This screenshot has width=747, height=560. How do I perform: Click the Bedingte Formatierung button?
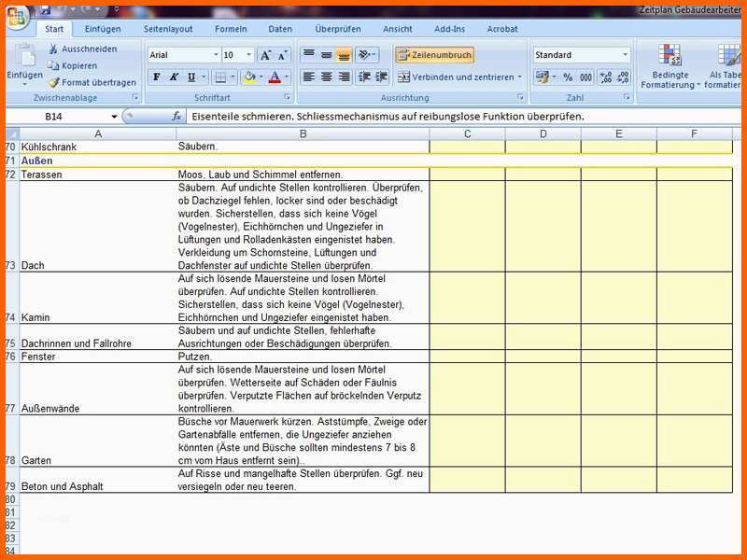pos(669,66)
